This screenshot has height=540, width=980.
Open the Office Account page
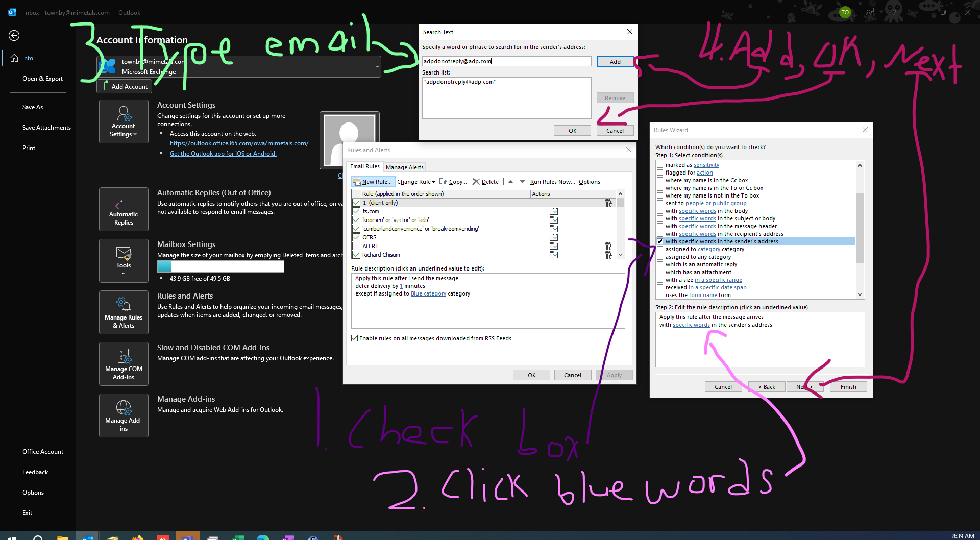(x=43, y=452)
